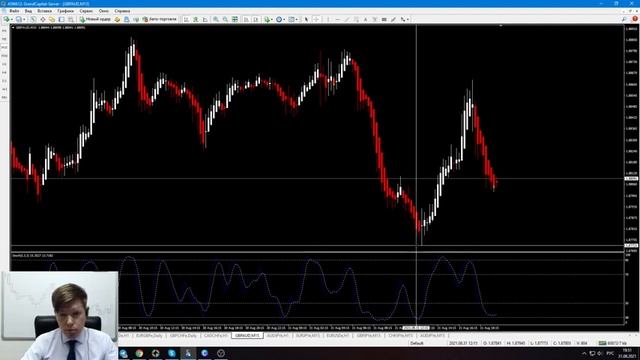The image size is (640, 360).
Task: Toggle the Market Watch panel
Action: 33,19
